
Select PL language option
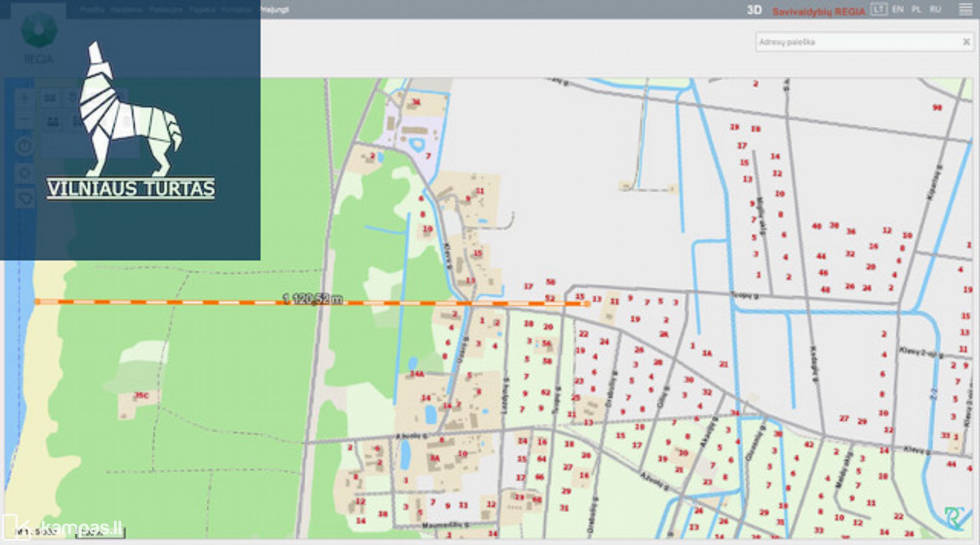click(x=917, y=9)
